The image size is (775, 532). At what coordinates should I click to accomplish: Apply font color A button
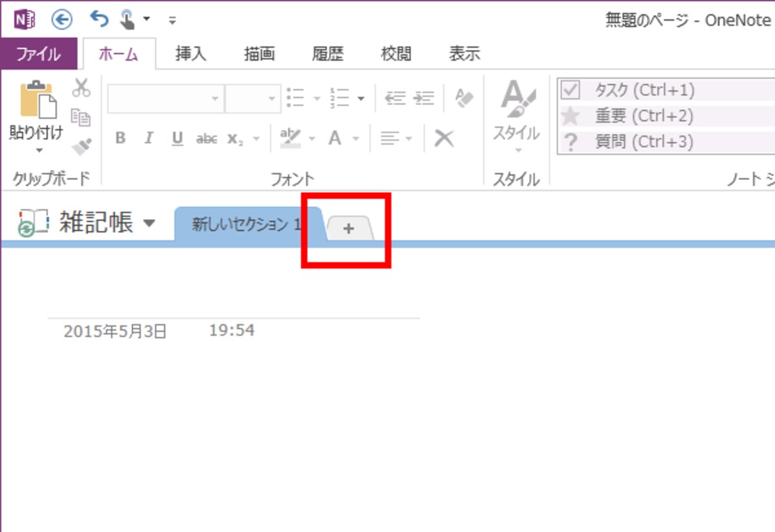[x=335, y=138]
